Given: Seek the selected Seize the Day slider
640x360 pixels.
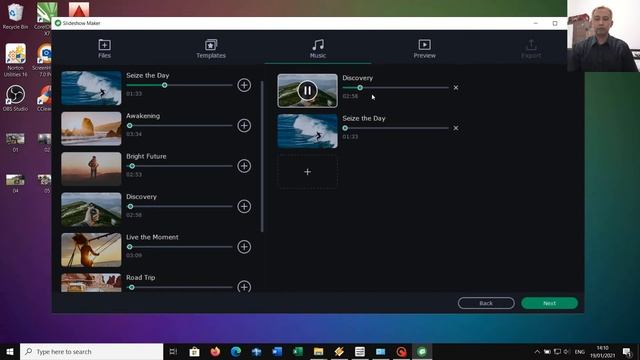Looking at the screenshot, I should point(395,128).
